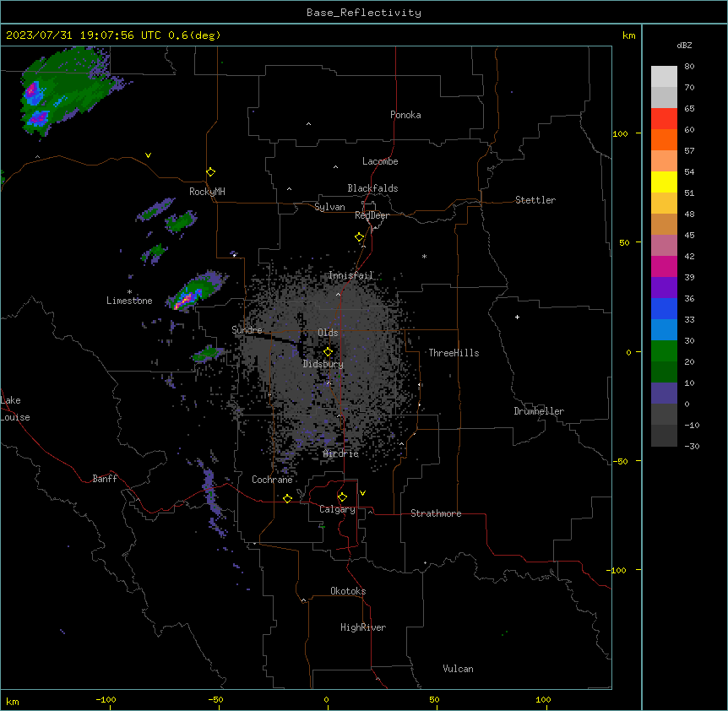Click the dBZ legend heading
728x711 pixels.
(x=684, y=45)
